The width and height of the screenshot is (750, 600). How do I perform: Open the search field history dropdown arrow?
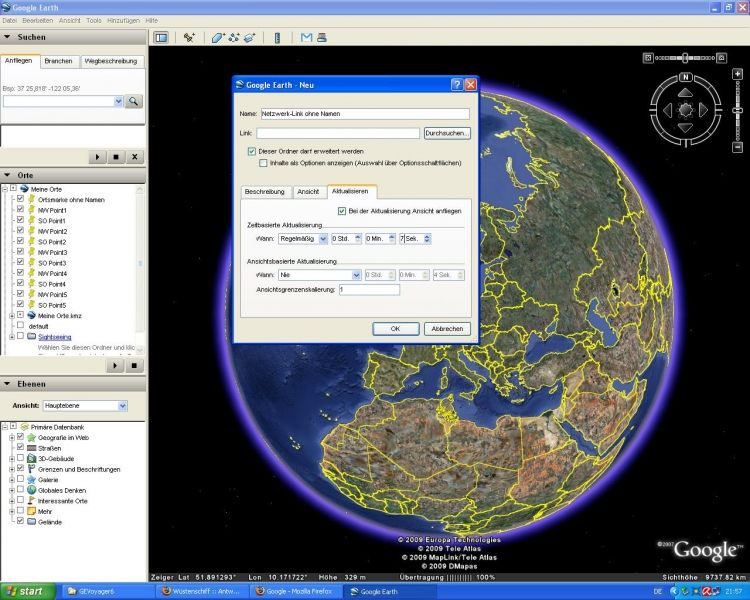tap(118, 101)
